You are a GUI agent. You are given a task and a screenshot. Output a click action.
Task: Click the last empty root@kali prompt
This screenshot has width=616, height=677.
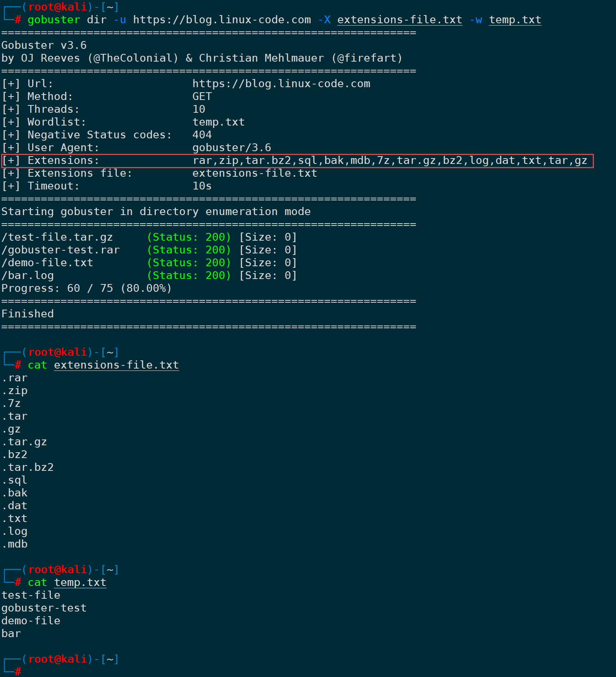[61, 665]
